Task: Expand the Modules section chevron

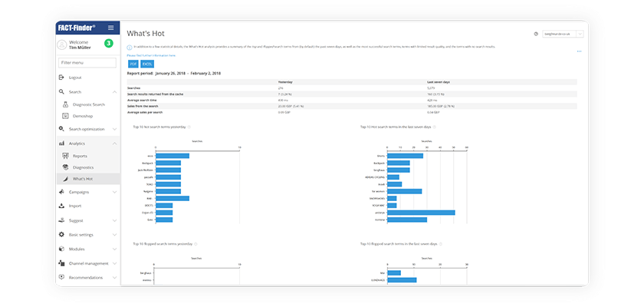Action: (x=114, y=249)
